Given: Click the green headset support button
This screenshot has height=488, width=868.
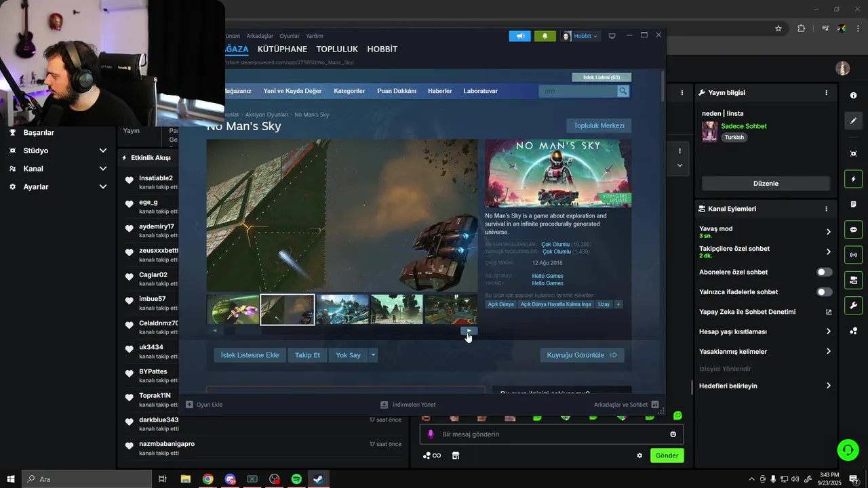Looking at the screenshot, I should (848, 449).
